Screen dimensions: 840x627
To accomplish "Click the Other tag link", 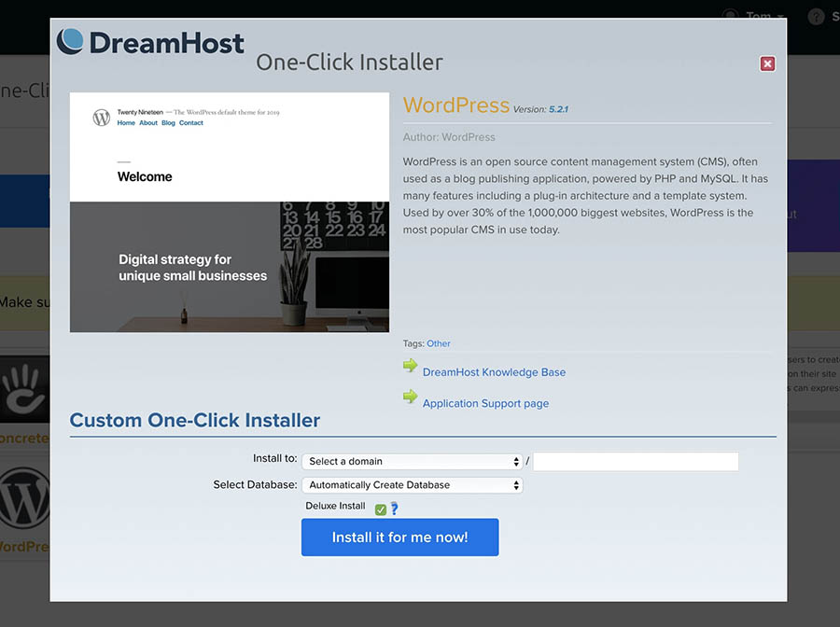I will 439,343.
